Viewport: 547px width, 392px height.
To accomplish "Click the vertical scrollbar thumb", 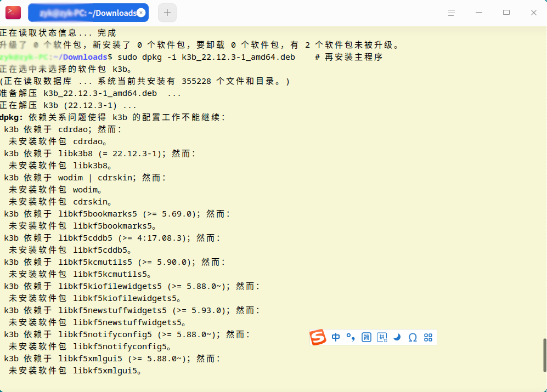I will click(x=545, y=355).
